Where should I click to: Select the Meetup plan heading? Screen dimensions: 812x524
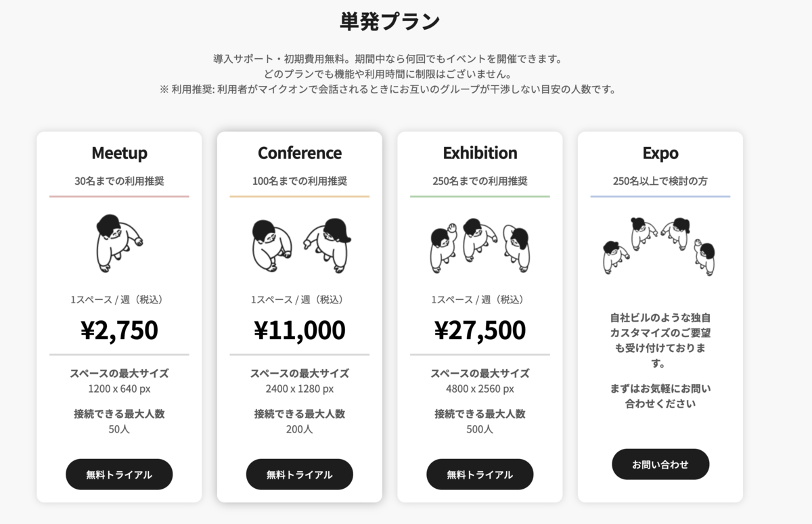pyautogui.click(x=119, y=154)
